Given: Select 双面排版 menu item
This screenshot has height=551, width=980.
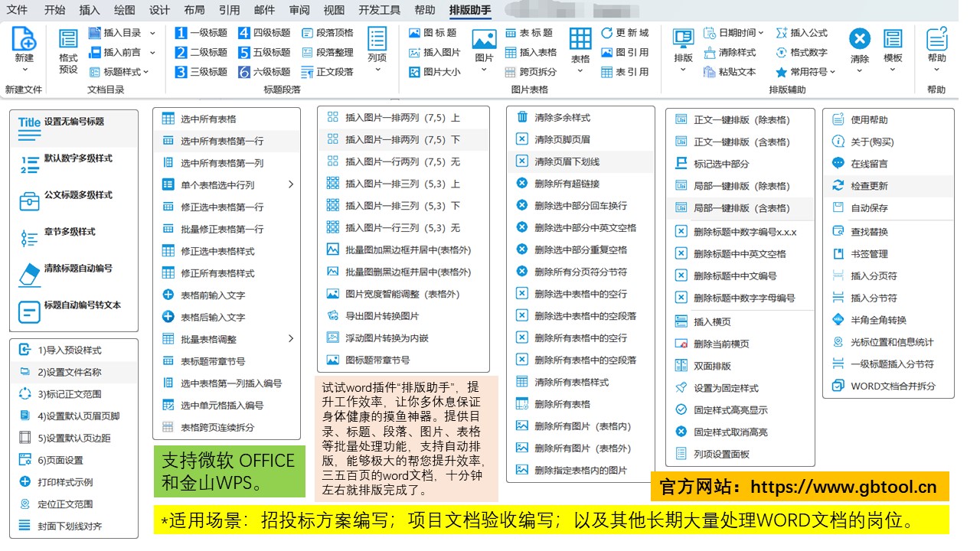Looking at the screenshot, I should pyautogui.click(x=740, y=366).
